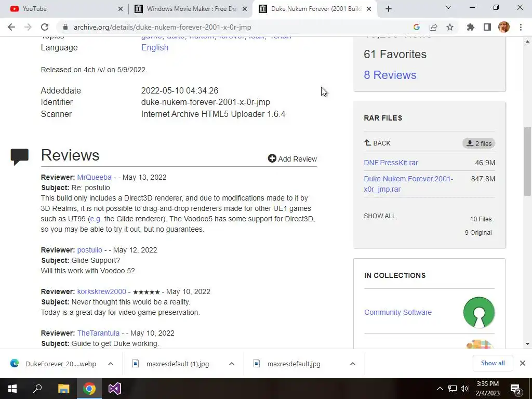The height and width of the screenshot is (399, 532).
Task: Download Duke.Nukem.Forever.2001-x0r_jmp.rar
Action: [408, 184]
